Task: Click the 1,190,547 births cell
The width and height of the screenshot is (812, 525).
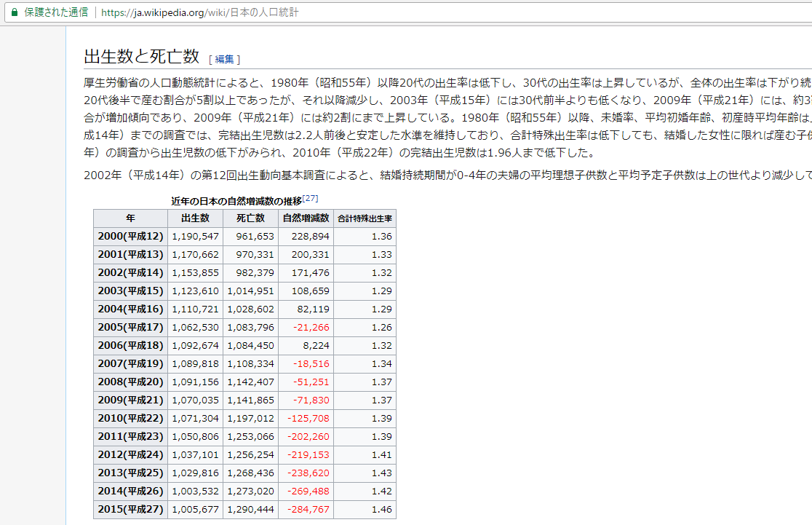Action: click(x=195, y=237)
